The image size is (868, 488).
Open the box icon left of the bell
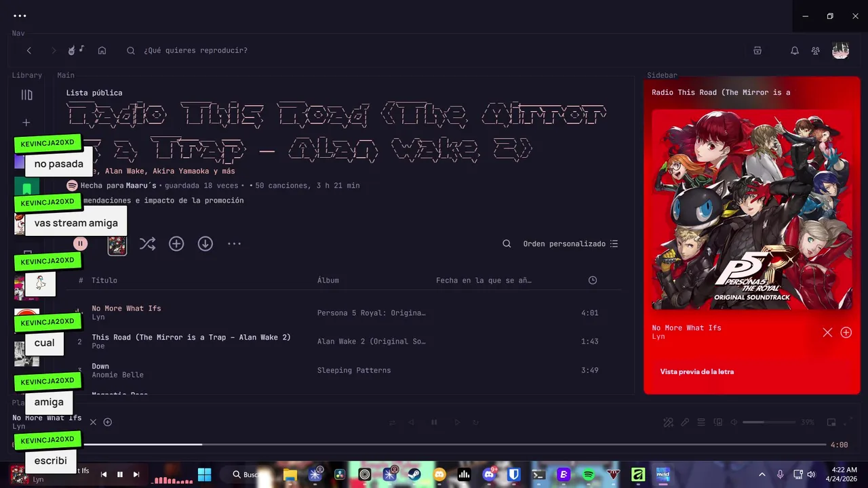(x=757, y=51)
